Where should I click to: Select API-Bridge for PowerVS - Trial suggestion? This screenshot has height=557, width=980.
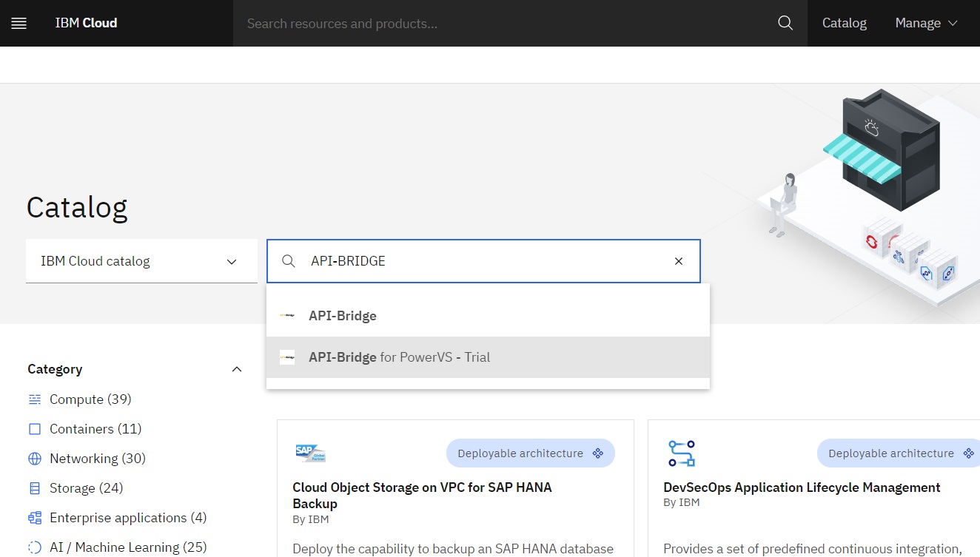488,357
